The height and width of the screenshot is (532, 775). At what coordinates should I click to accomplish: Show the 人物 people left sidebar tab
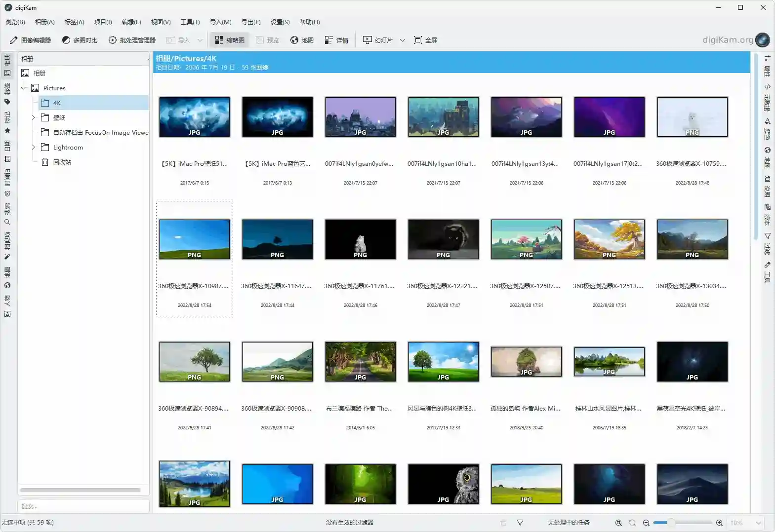click(x=7, y=306)
